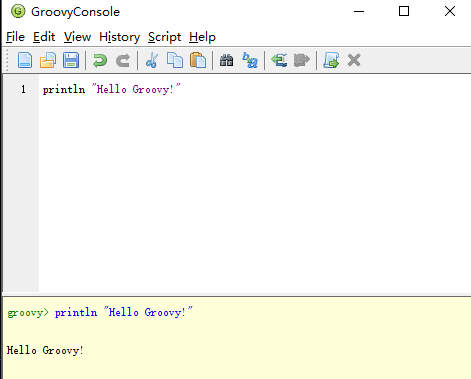Run the script with the execute icon
The width and height of the screenshot is (471, 379).
coord(331,60)
